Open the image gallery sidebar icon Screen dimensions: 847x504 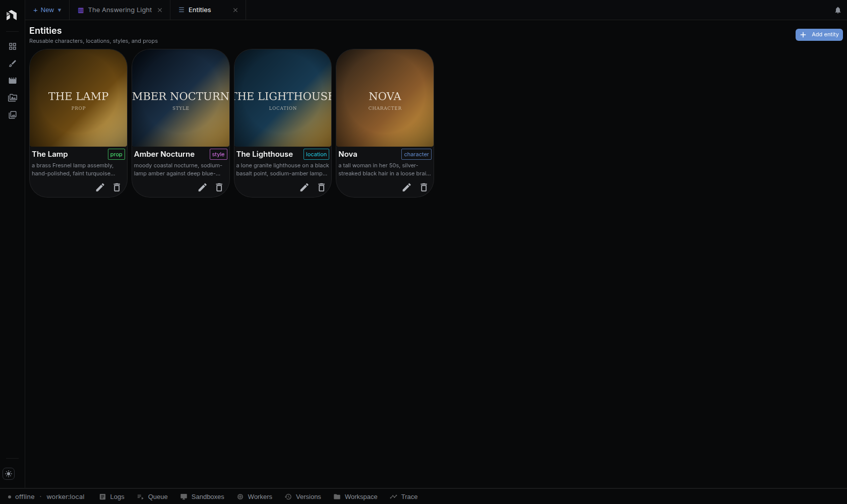(13, 98)
